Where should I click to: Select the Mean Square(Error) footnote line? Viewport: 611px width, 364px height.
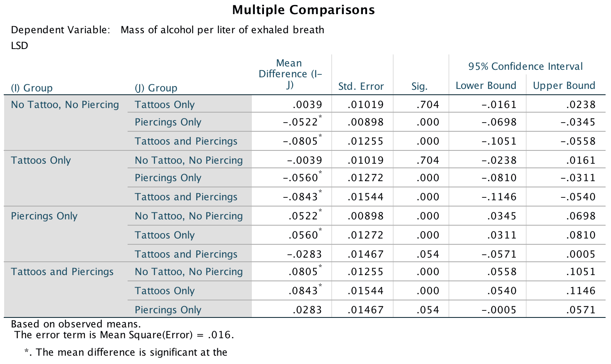[124, 335]
